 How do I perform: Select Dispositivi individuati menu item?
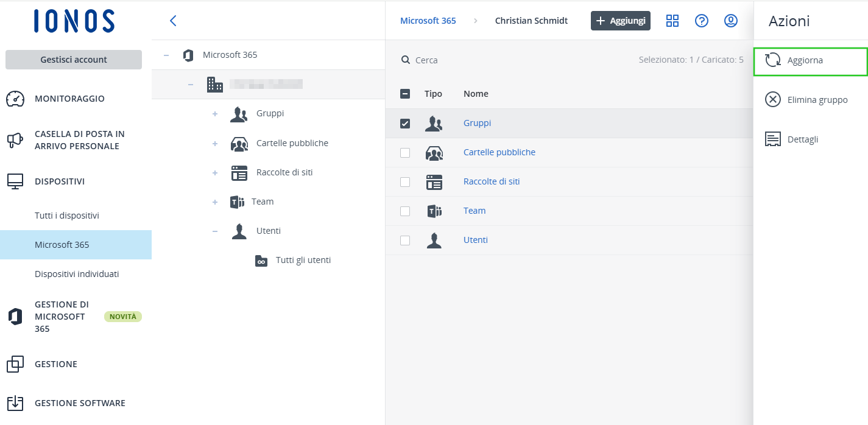click(77, 274)
